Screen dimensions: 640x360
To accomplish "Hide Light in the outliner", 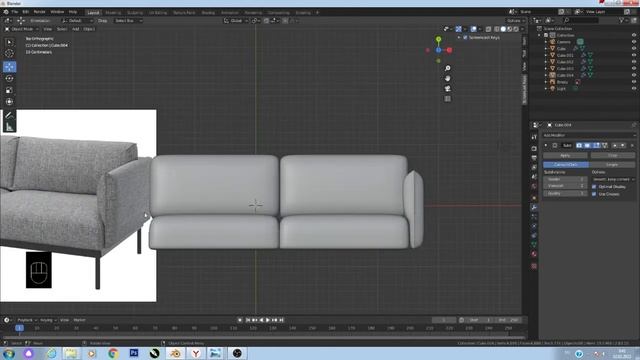I will pyautogui.click(x=634, y=88).
